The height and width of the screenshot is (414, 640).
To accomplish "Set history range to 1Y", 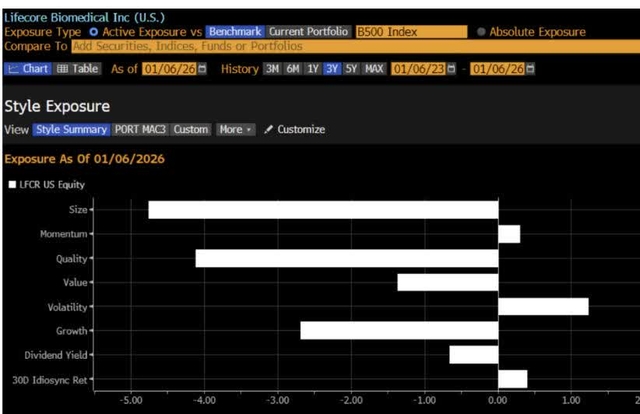I will [313, 69].
